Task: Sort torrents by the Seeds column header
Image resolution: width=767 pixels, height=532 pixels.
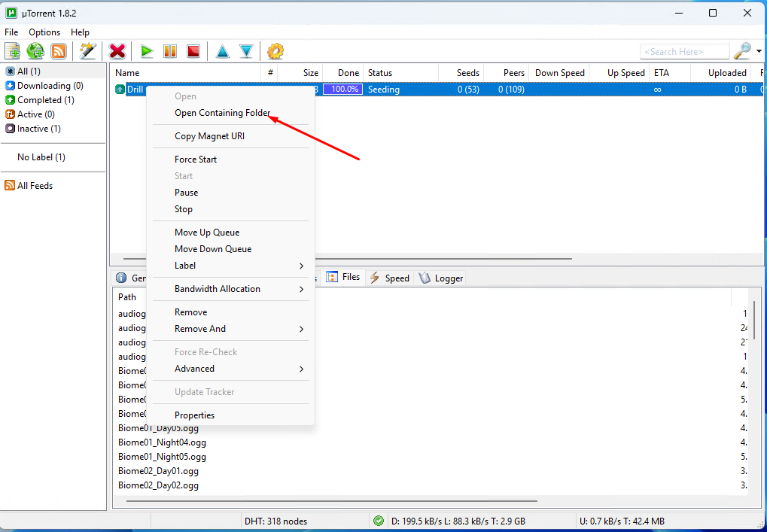Action: [461, 73]
